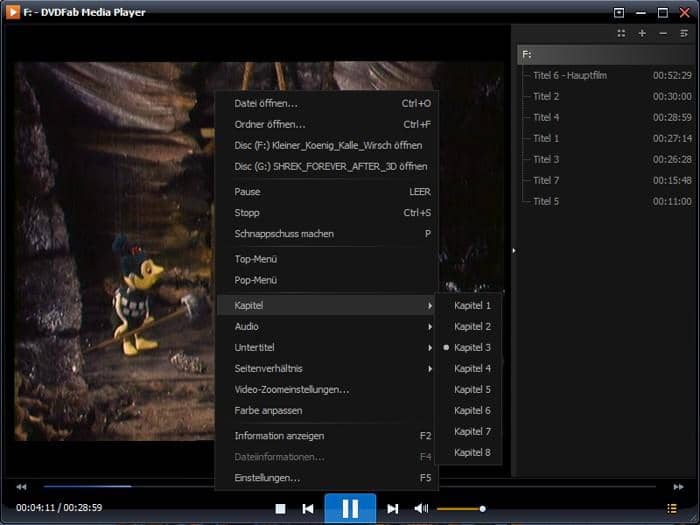Viewport: 700px width, 525px height.
Task: Select Titel 7 in playlist
Action: point(607,180)
